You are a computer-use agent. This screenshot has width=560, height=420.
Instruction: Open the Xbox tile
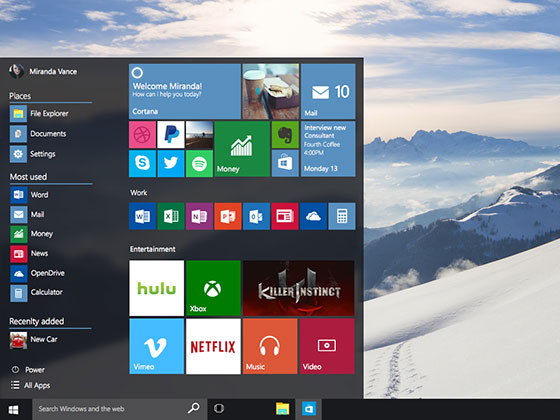tap(213, 288)
